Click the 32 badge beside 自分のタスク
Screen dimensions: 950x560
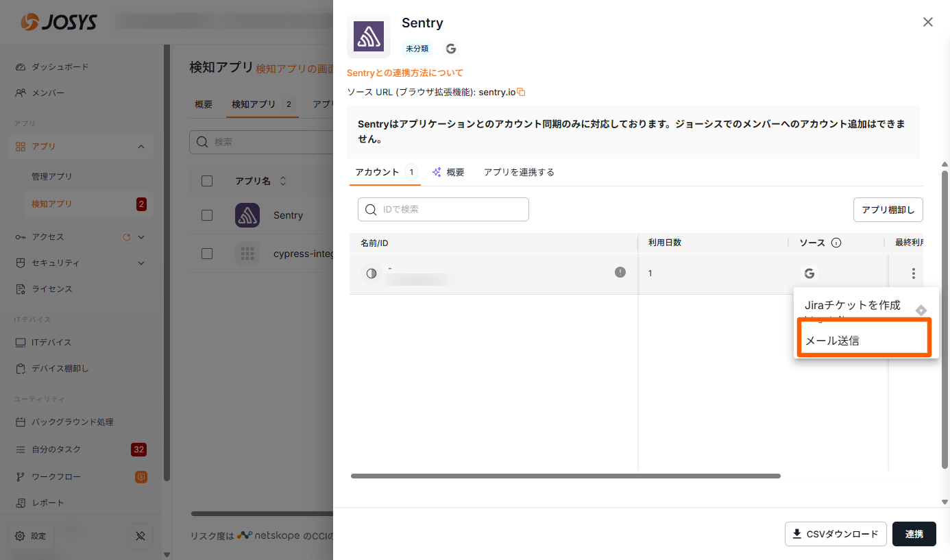pos(138,450)
